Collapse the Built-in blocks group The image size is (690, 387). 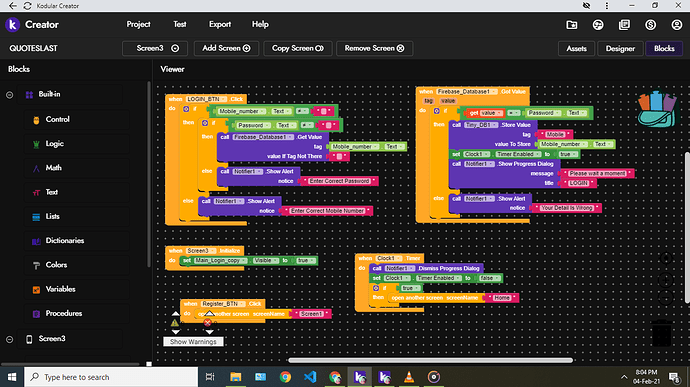click(x=9, y=95)
